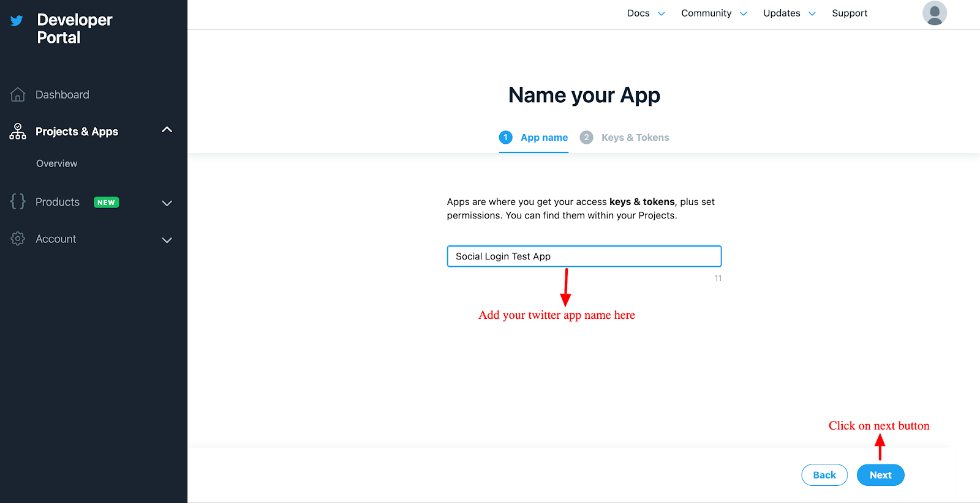This screenshot has width=980, height=503.
Task: Click the Account gear icon
Action: [x=18, y=239]
